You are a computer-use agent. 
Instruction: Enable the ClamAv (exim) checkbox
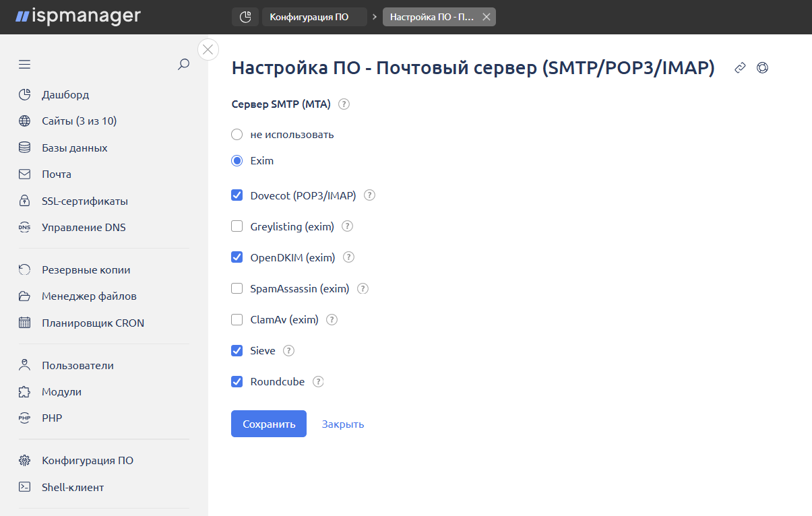[237, 320]
